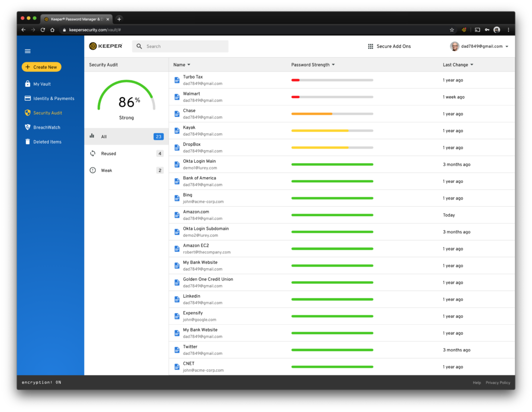Open the browser three-dot menu
This screenshot has width=532, height=412.
coord(508,30)
